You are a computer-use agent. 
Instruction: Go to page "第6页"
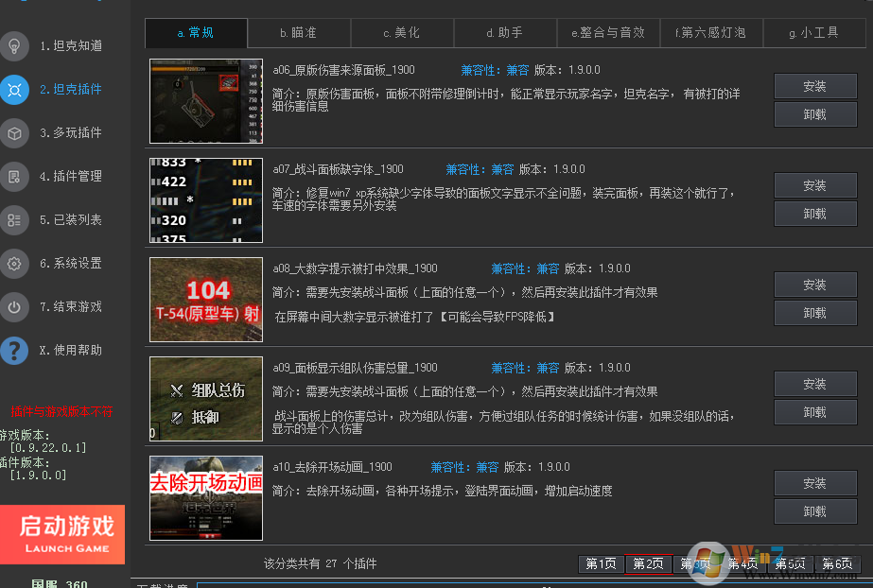point(836,563)
